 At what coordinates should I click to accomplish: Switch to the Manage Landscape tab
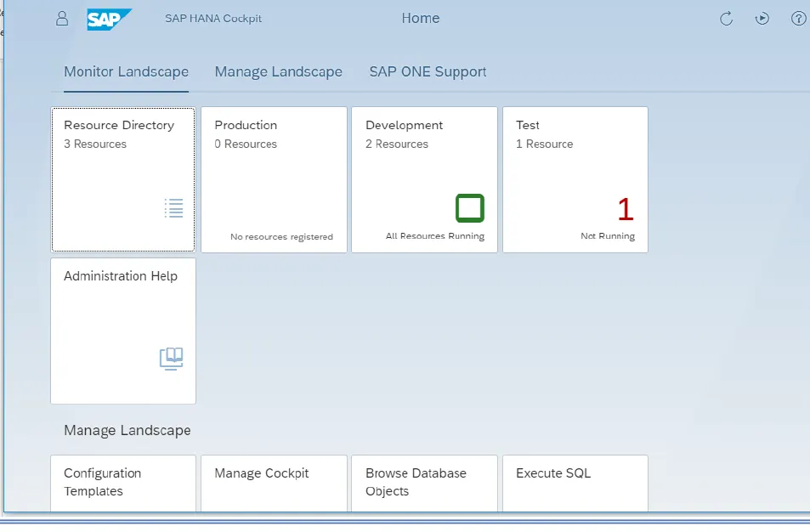[279, 71]
